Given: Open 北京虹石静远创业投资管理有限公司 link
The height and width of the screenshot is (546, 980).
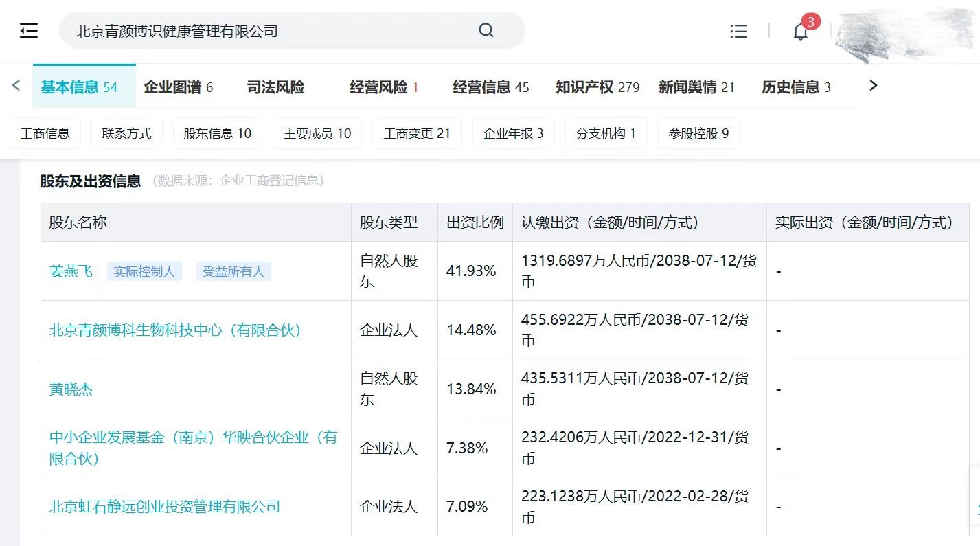Looking at the screenshot, I should coord(165,507).
